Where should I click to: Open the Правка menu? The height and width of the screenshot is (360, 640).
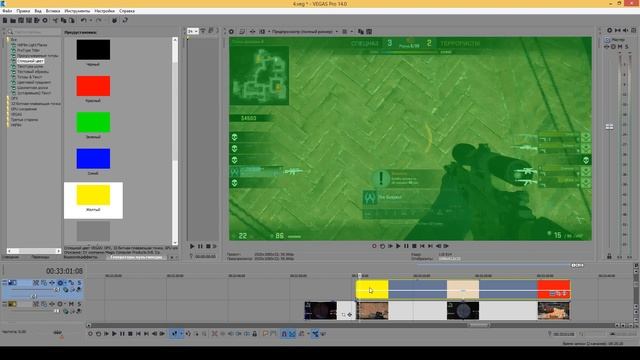(23, 11)
